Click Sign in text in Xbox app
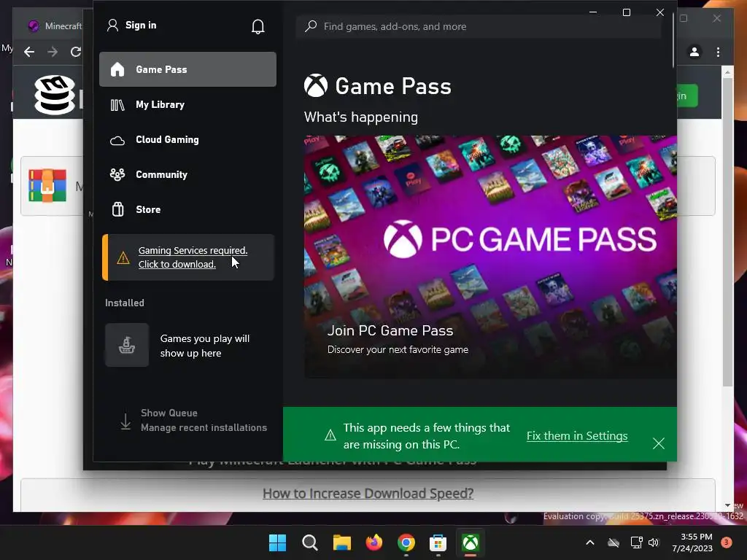 click(x=141, y=26)
